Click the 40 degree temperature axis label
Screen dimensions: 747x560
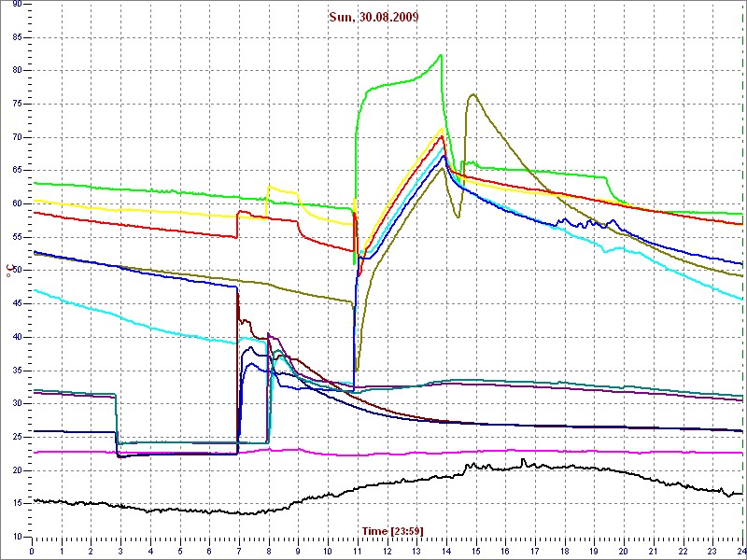click(17, 337)
